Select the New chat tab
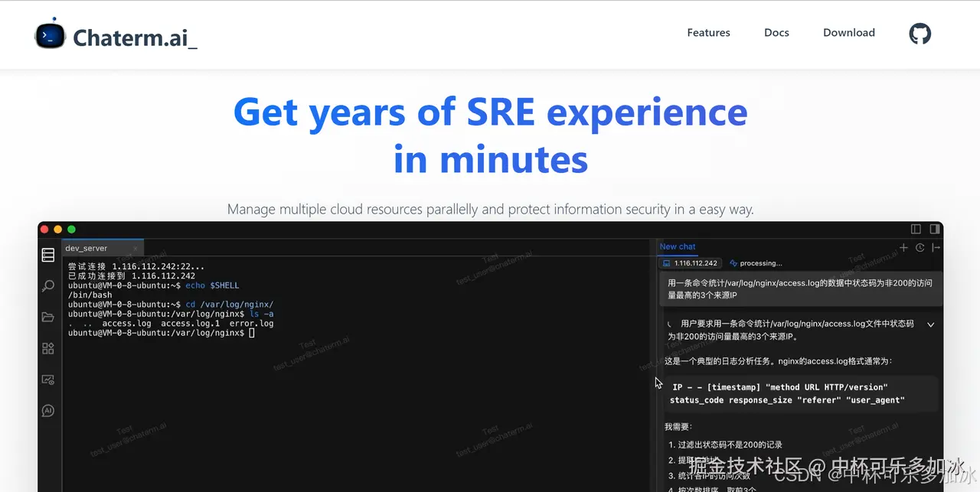The image size is (980, 492). pyautogui.click(x=678, y=246)
